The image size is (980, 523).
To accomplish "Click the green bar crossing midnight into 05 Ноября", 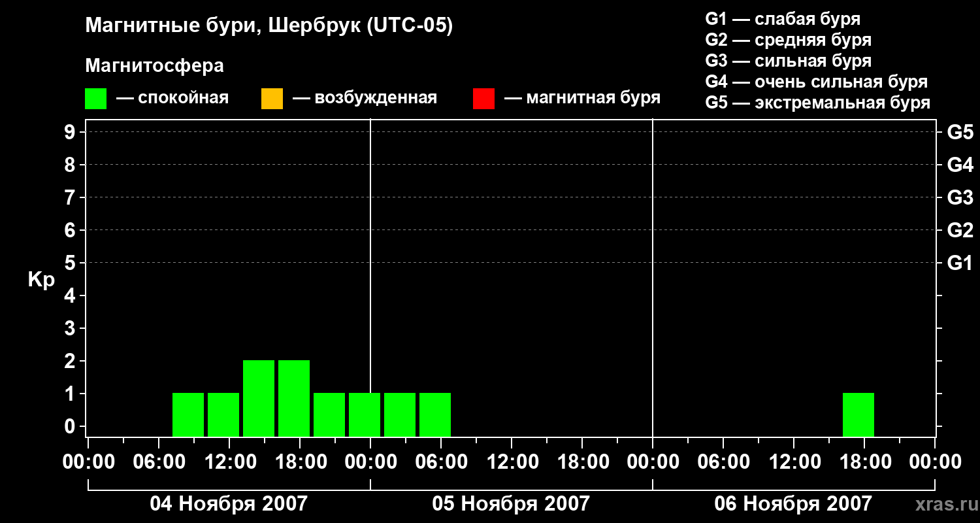I will [x=365, y=414].
